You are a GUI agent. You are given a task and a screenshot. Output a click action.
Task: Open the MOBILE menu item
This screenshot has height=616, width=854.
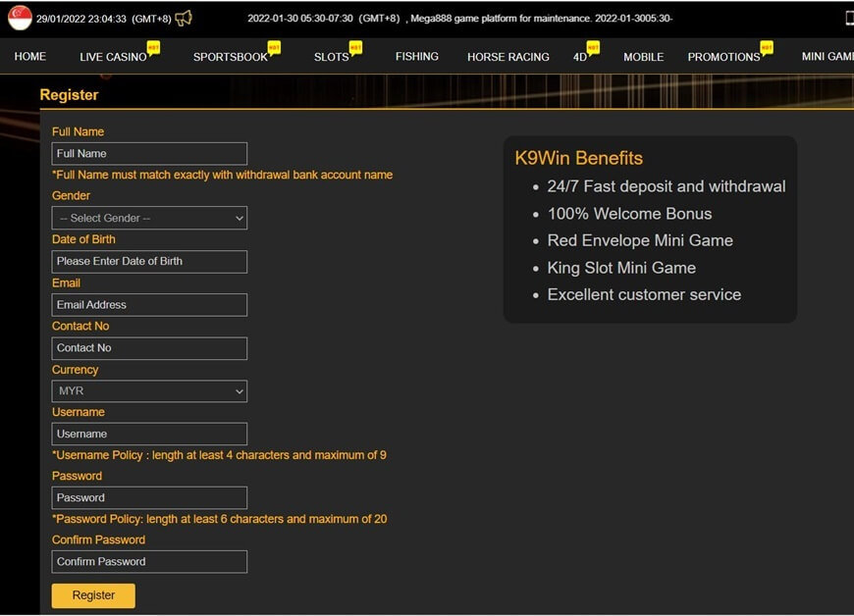[x=643, y=57]
